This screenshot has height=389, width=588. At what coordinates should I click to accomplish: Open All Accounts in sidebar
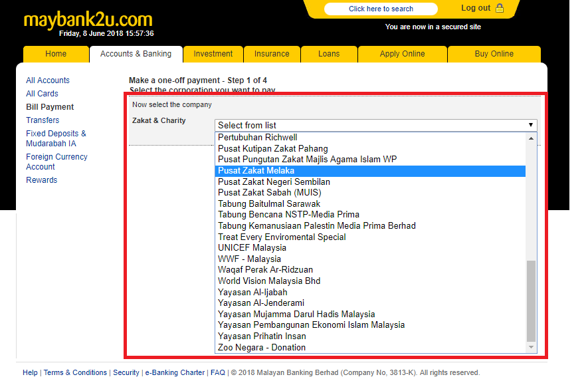48,80
